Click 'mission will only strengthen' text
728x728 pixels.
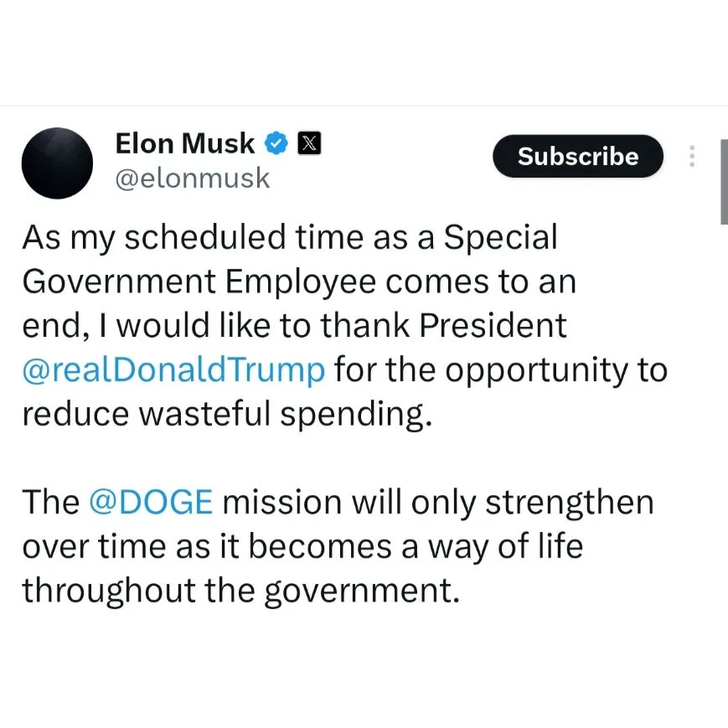pyautogui.click(x=438, y=503)
